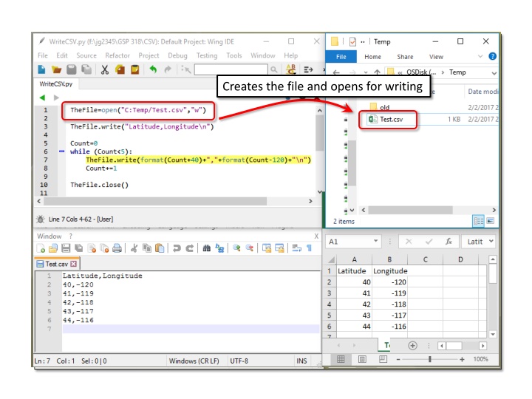532x399 pixels.
Task: Switch Excel to Page Layout view
Action: 362,359
